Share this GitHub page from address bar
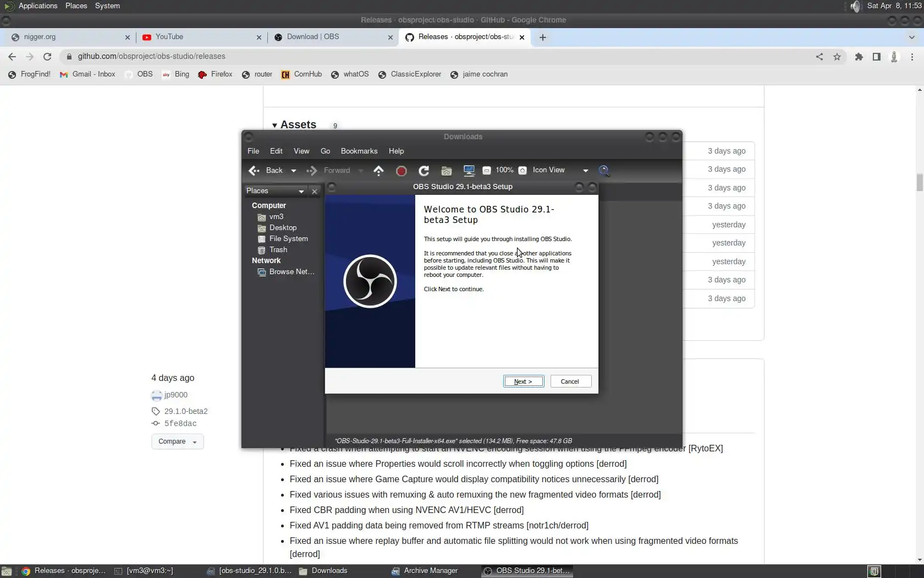 [820, 57]
